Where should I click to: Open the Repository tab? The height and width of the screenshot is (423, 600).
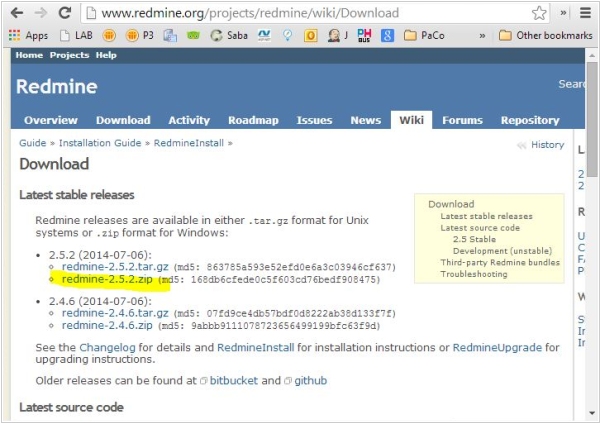(529, 120)
